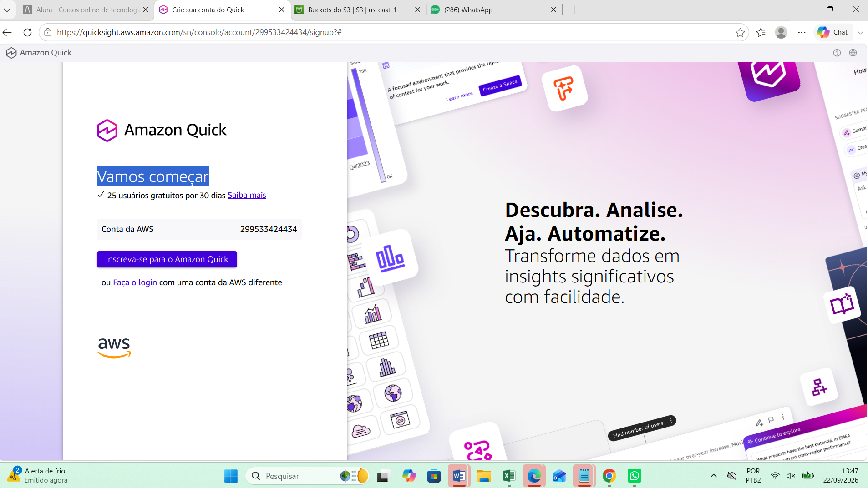The width and height of the screenshot is (868, 488).
Task: Open a new browser tab
Action: click(x=574, y=10)
